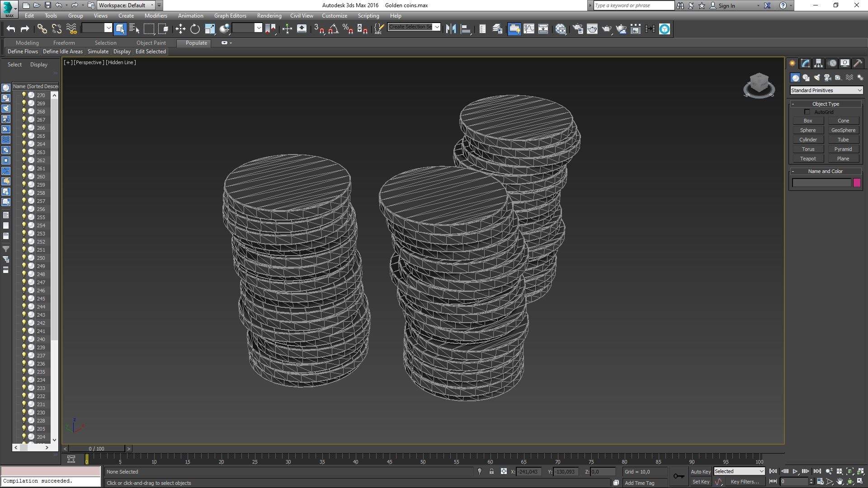This screenshot has width=868, height=488.
Task: Click the object name input field
Action: coord(821,183)
